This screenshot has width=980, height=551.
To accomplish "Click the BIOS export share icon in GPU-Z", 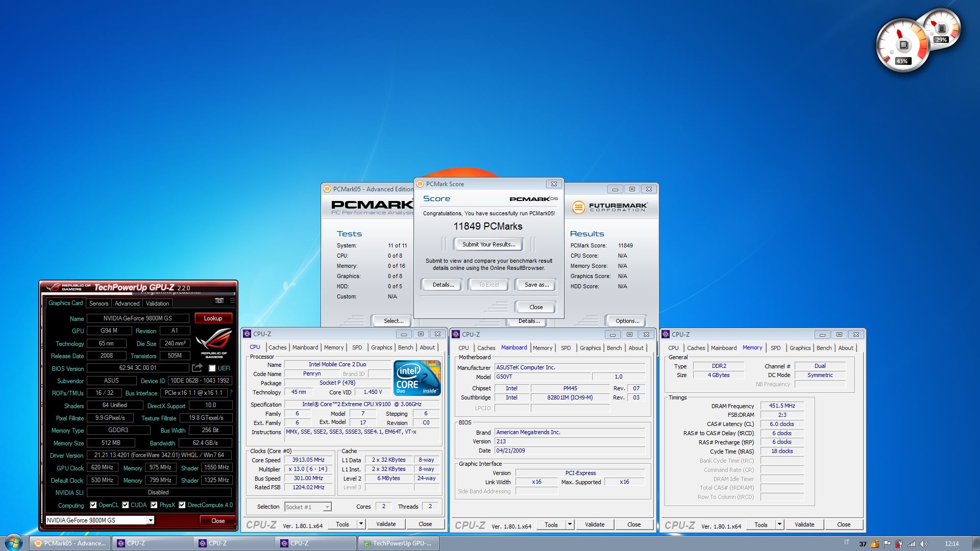I will pos(197,367).
